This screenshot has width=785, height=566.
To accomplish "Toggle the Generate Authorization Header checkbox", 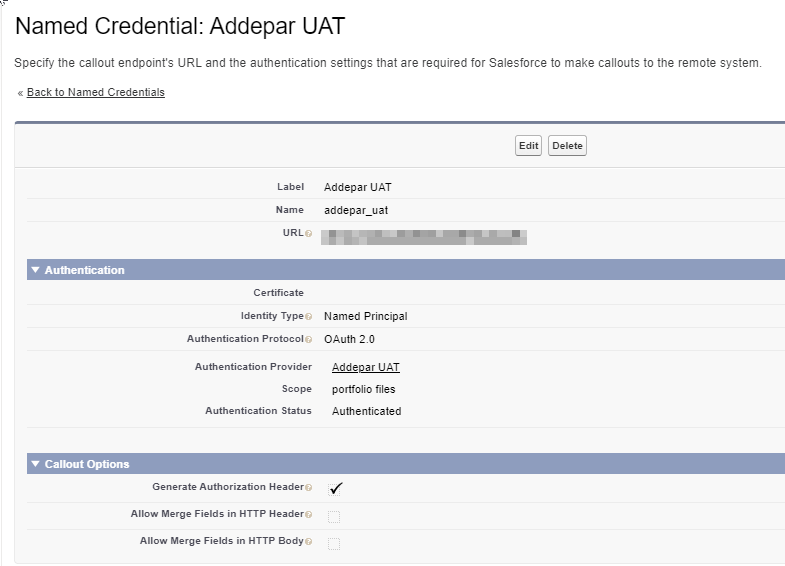I will [x=334, y=489].
